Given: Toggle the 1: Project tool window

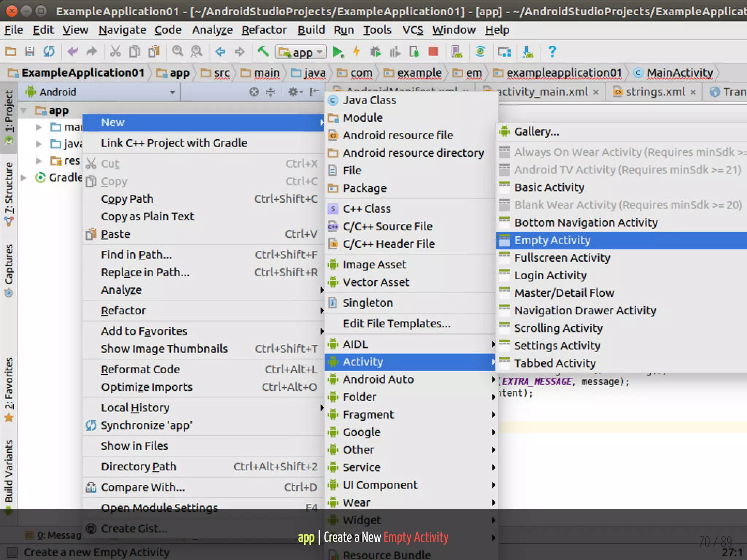Looking at the screenshot, I should point(8,117).
